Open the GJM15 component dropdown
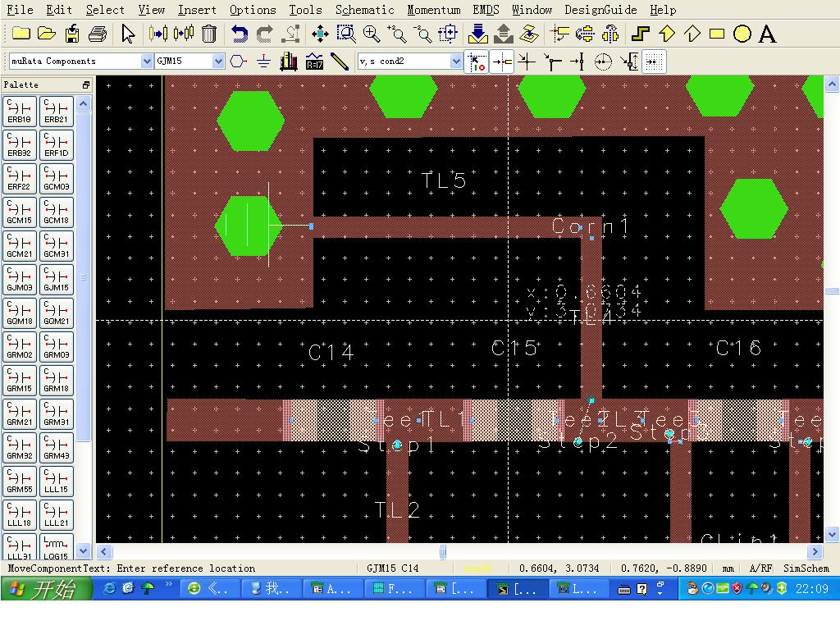 click(x=218, y=61)
